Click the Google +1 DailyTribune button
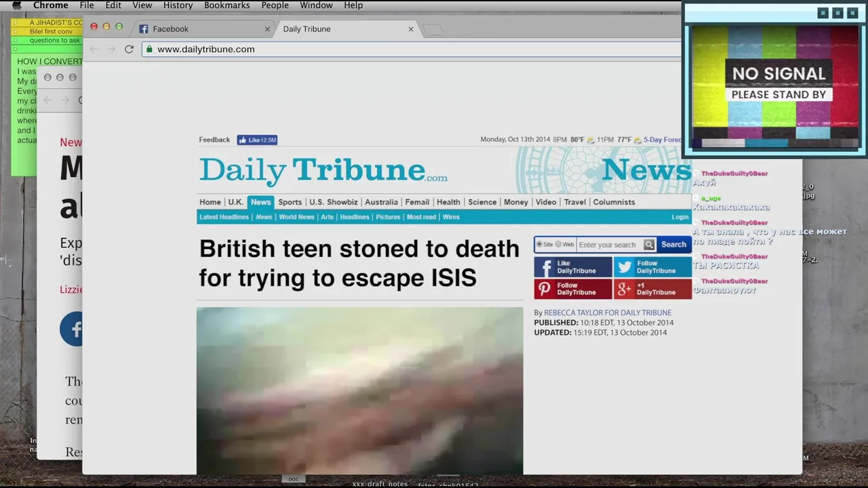Image resolution: width=868 pixels, height=488 pixels. (653, 289)
